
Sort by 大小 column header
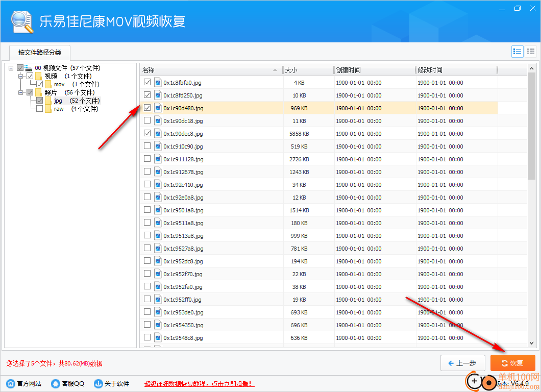(308, 70)
